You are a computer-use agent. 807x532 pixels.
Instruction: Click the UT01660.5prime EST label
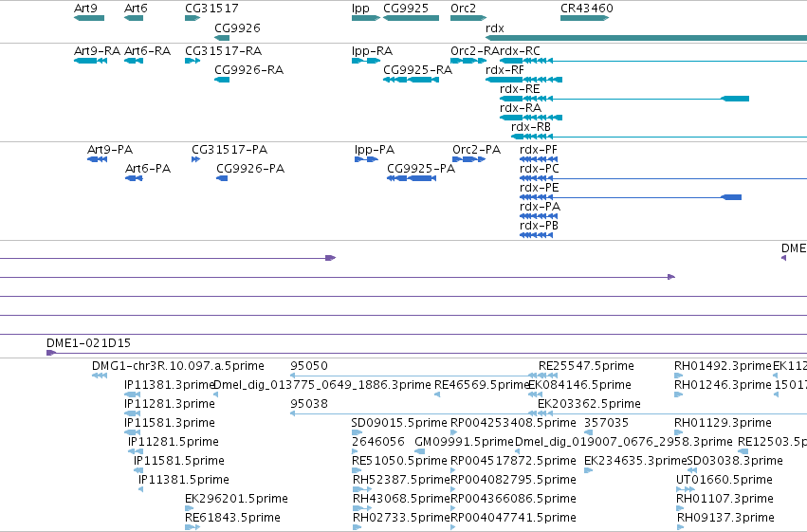(724, 480)
